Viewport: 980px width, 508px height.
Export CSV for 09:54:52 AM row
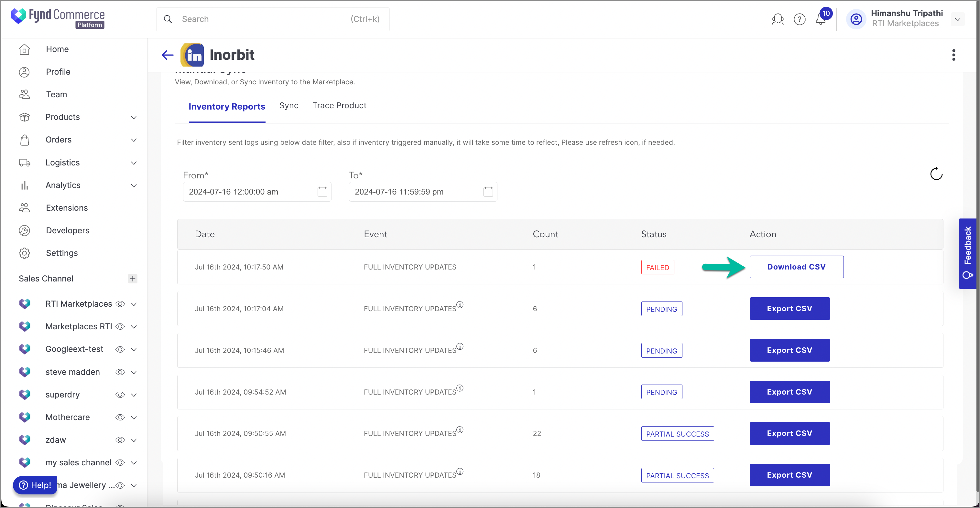(x=789, y=392)
